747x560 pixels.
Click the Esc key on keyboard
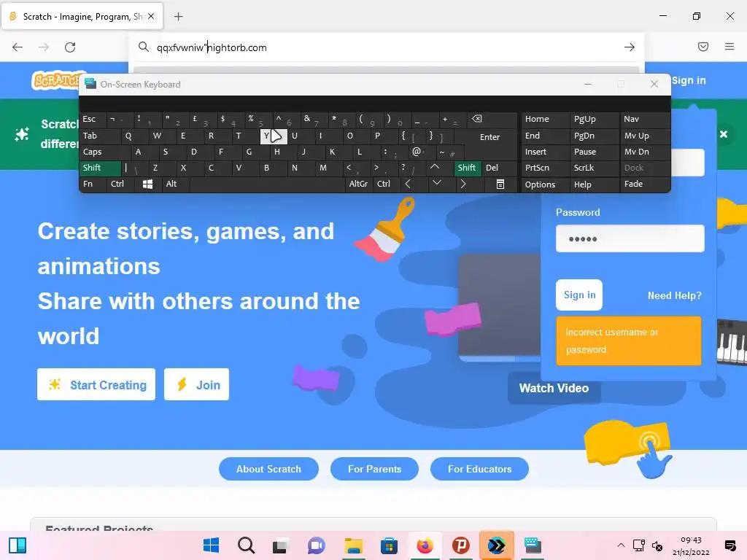(x=93, y=119)
